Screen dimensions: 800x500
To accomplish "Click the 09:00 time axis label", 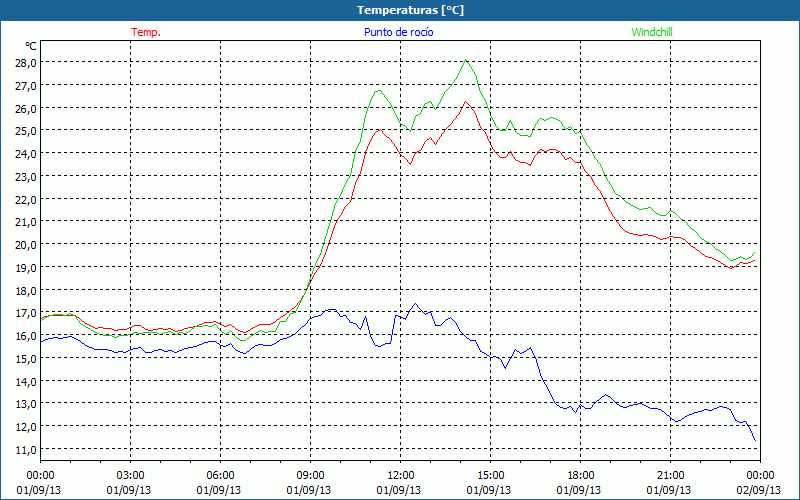I will coord(310,476).
